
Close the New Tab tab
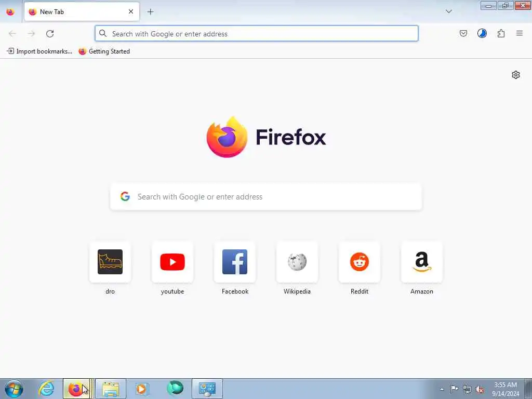[x=130, y=11]
